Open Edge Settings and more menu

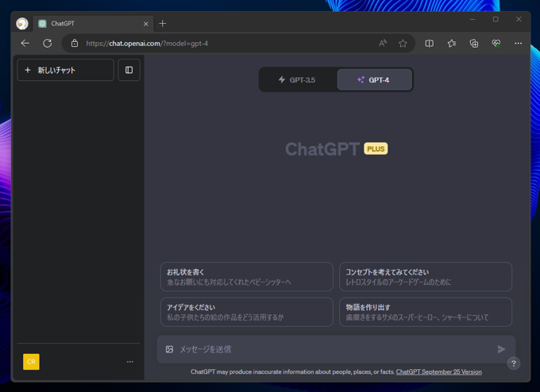(518, 44)
